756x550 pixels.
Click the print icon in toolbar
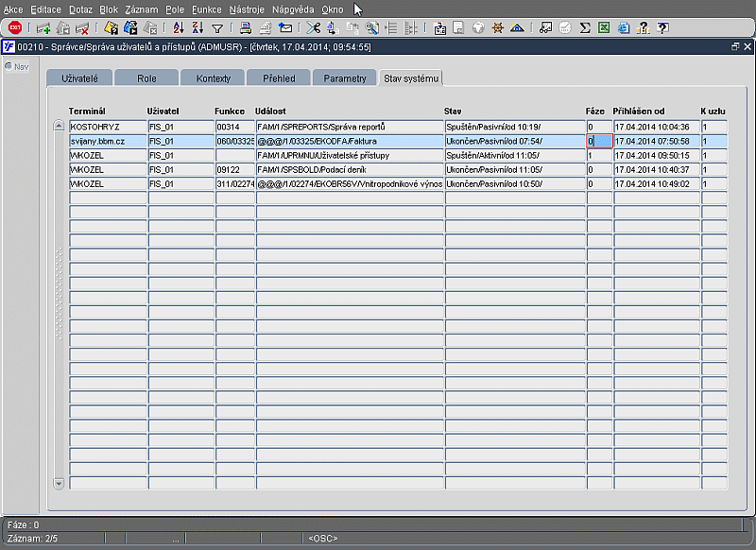(246, 28)
